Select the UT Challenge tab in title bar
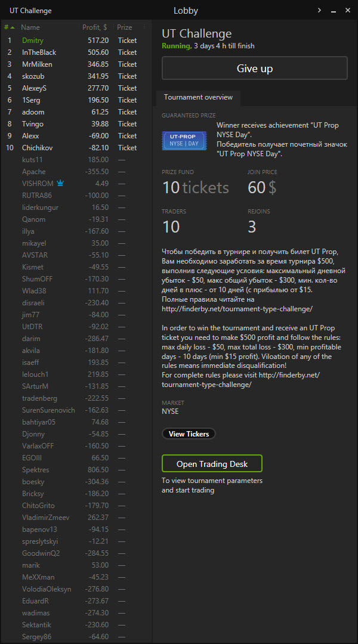This screenshot has width=358, height=644. [x=30, y=11]
